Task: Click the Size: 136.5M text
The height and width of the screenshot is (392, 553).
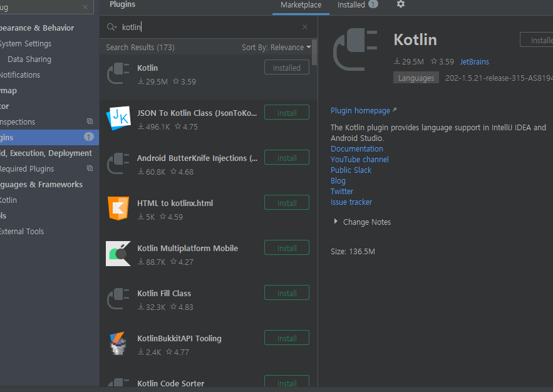Action: click(x=353, y=251)
